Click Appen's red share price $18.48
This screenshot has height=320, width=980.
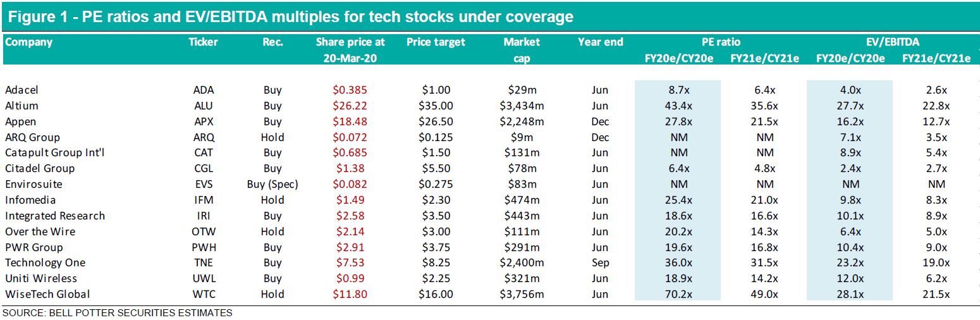pyautogui.click(x=350, y=121)
